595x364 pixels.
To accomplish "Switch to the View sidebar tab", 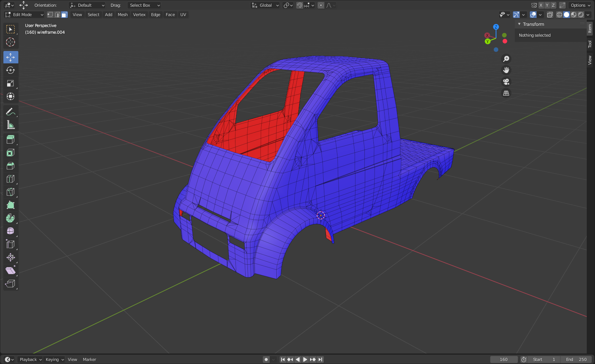I will tap(590, 60).
